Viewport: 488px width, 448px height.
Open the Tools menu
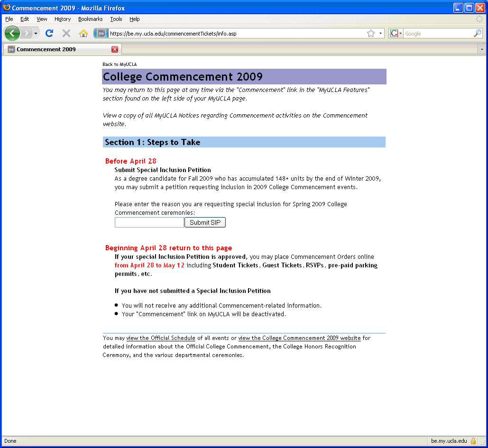click(116, 19)
